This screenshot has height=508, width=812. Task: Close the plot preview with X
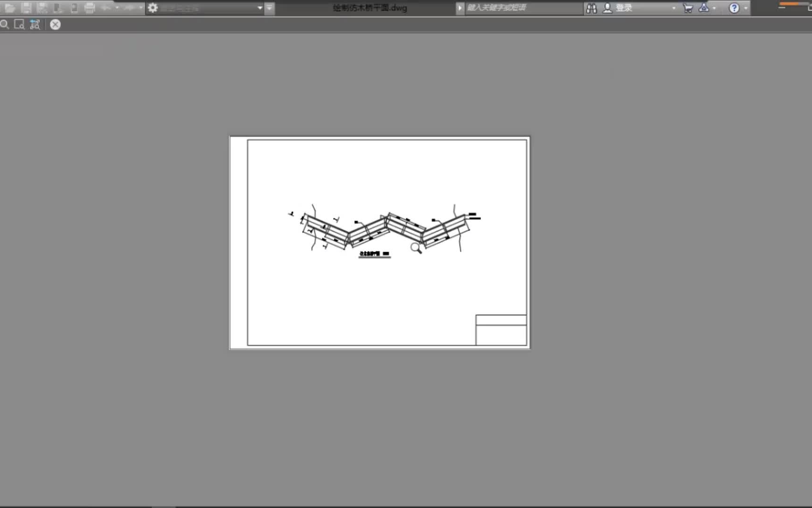[x=55, y=24]
